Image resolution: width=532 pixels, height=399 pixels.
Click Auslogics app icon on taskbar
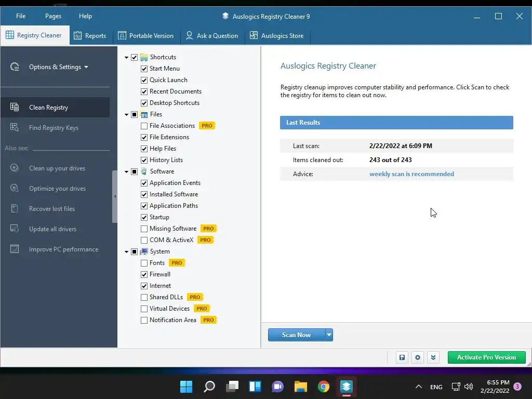point(347,387)
